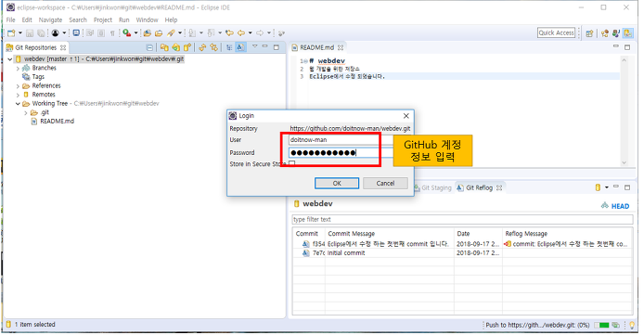Click the progress view icon in status bar

coord(615,325)
